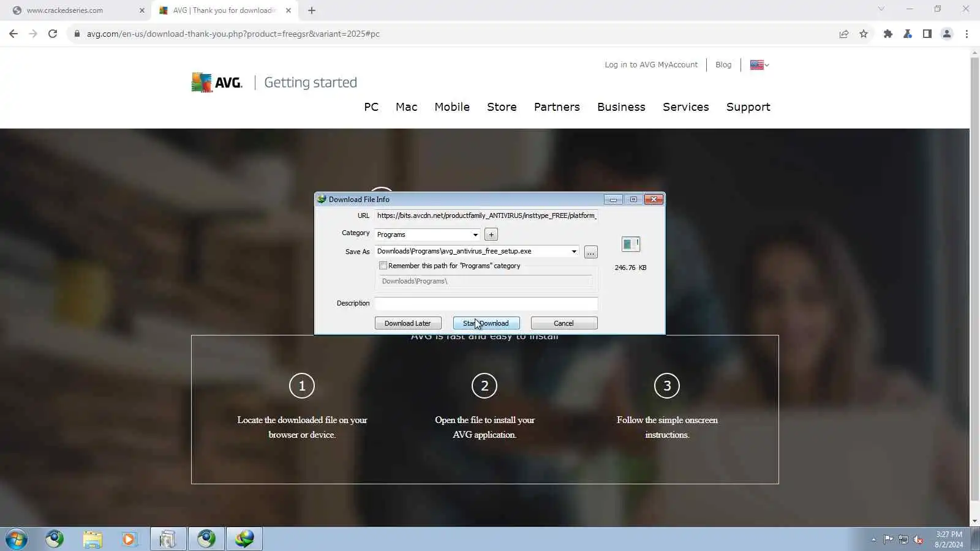This screenshot has height=551, width=980.
Task: Visit the Blog link
Action: point(723,65)
